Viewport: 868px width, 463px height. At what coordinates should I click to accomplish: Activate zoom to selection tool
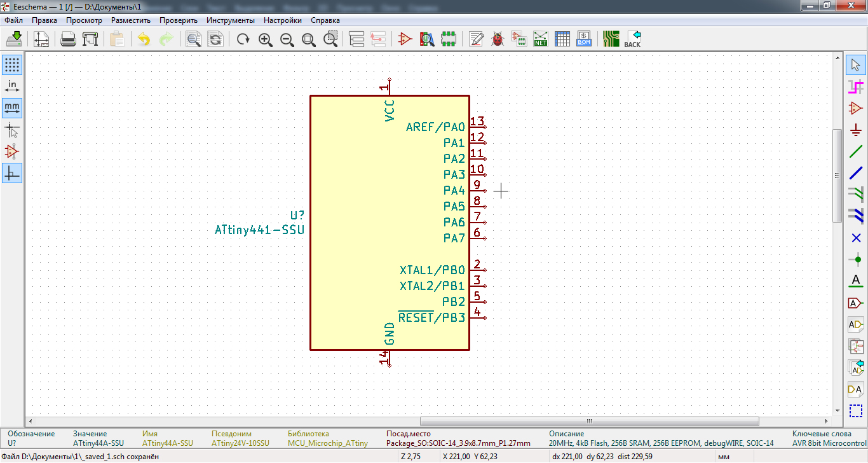pyautogui.click(x=330, y=39)
